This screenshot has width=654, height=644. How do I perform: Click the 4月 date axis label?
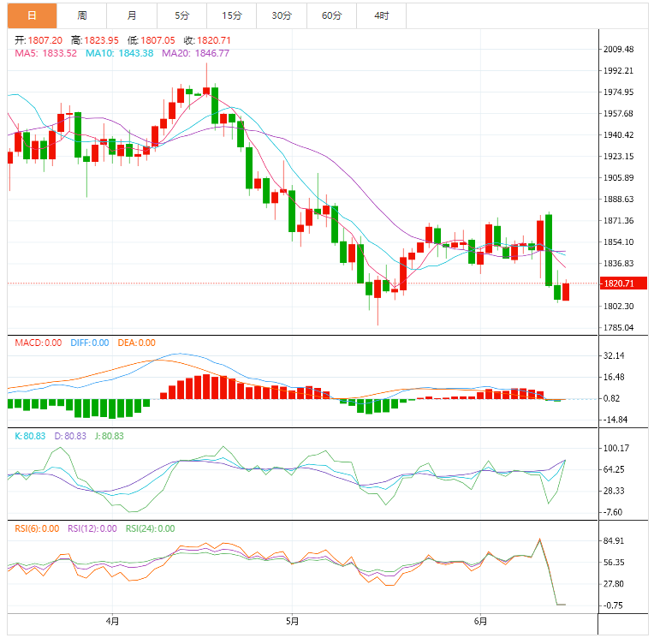point(112,622)
